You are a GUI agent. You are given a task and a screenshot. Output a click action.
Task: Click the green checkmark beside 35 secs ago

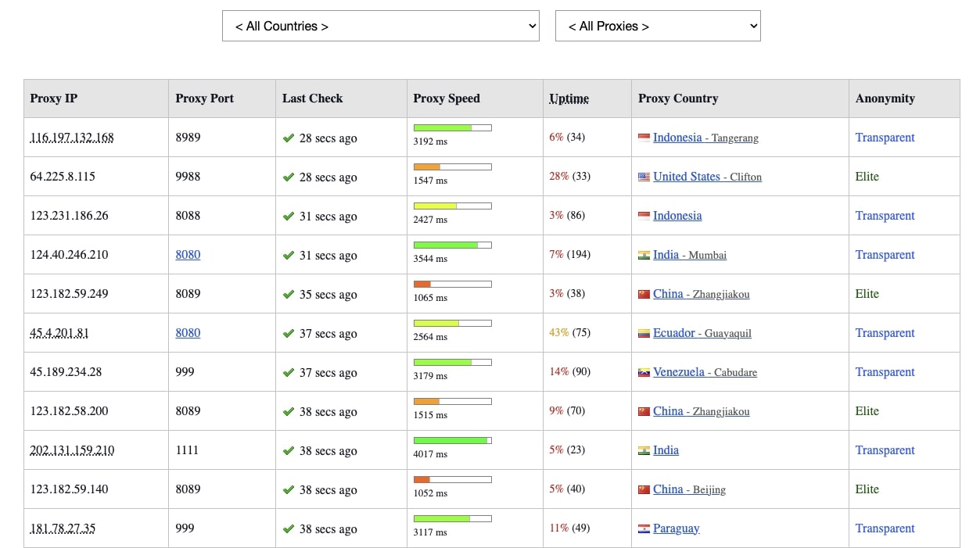pos(289,294)
